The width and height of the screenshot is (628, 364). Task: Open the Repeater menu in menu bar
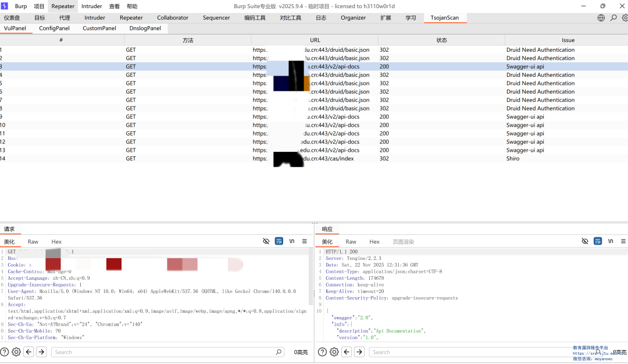[x=63, y=6]
